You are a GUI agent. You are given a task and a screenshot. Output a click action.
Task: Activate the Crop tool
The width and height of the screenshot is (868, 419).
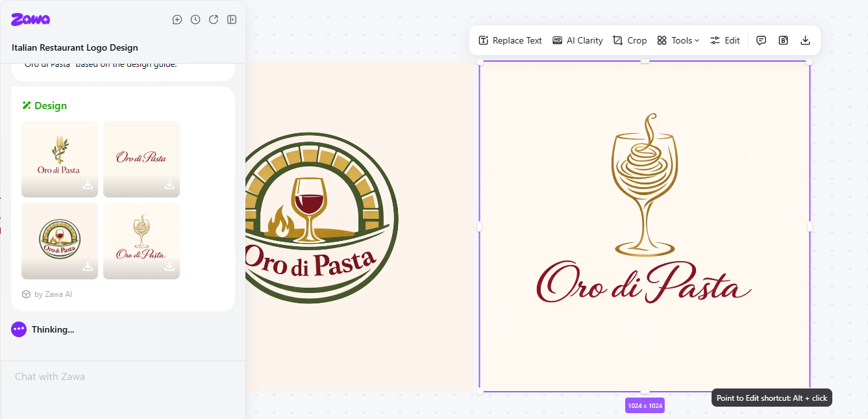pos(629,40)
